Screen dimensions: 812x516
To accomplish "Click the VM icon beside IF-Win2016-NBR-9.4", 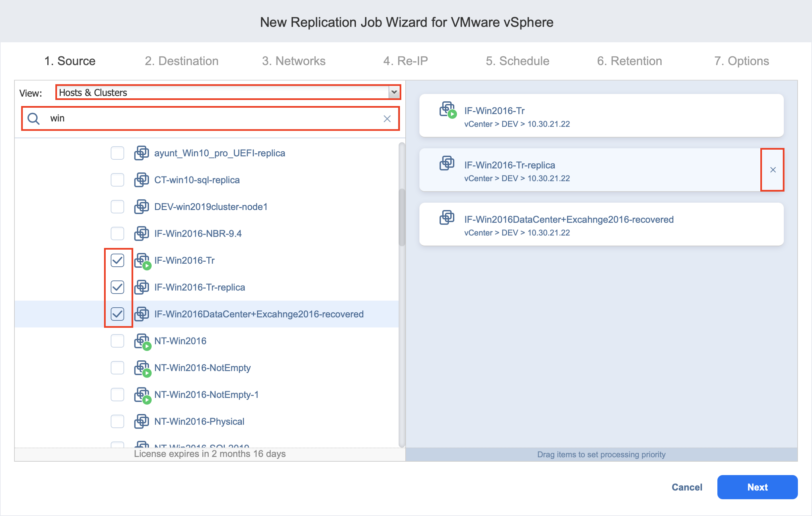I will [x=142, y=234].
